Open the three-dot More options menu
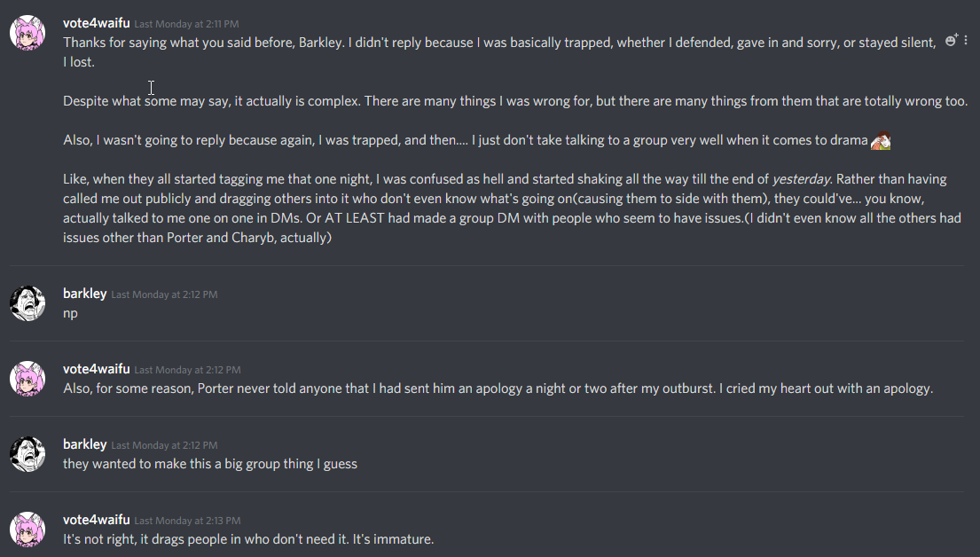The height and width of the screenshot is (557, 980). pyautogui.click(x=966, y=40)
